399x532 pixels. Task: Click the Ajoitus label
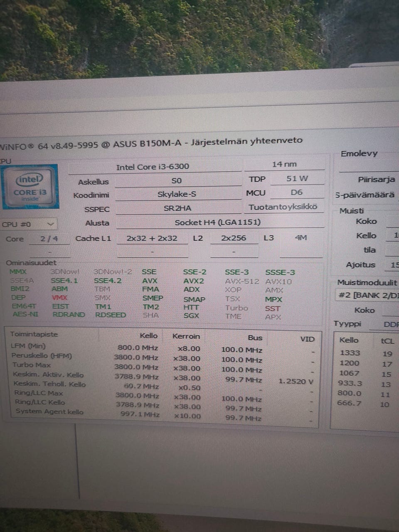[x=360, y=265]
